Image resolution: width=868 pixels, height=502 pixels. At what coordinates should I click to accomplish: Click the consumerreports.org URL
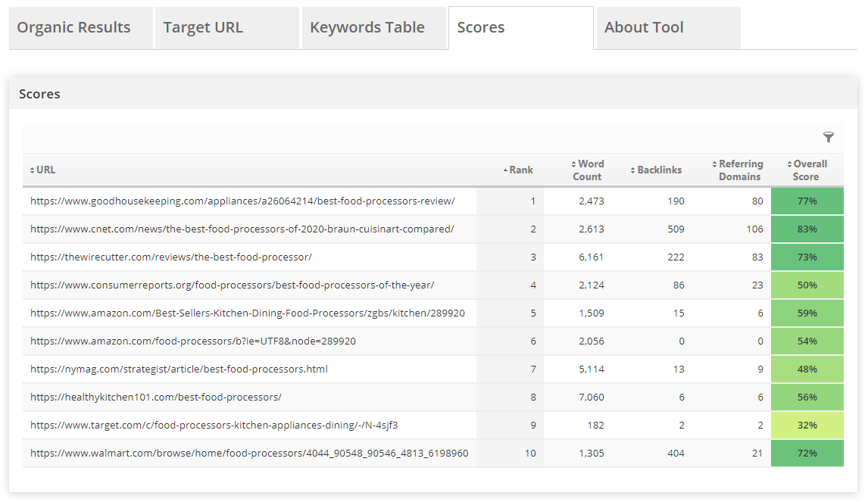pyautogui.click(x=232, y=285)
